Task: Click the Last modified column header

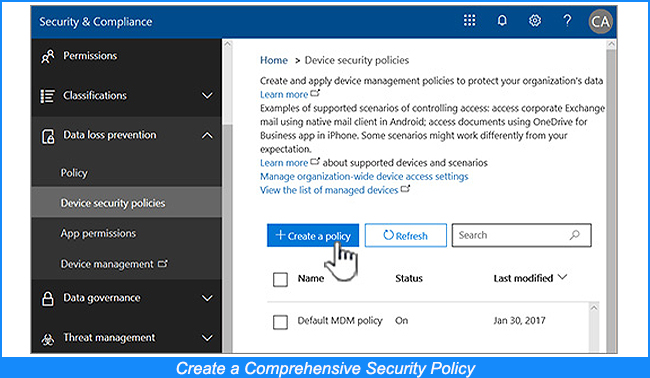Action: point(523,279)
